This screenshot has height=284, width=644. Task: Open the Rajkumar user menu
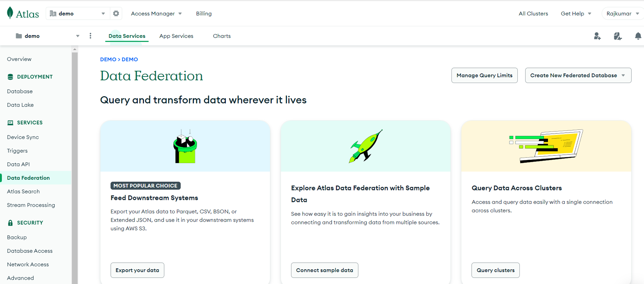pos(623,14)
